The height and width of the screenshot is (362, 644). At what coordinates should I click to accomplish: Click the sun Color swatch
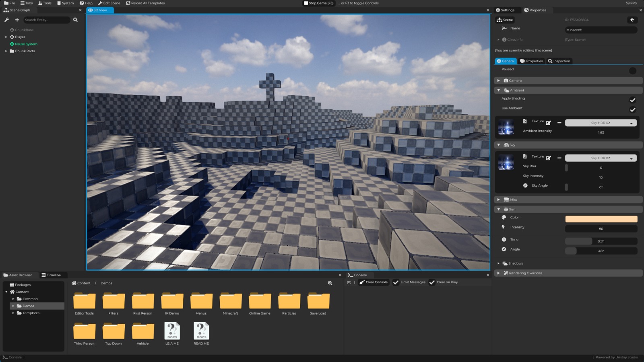tap(601, 219)
